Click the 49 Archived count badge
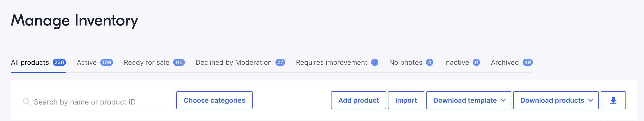644x121 pixels. 527,62
